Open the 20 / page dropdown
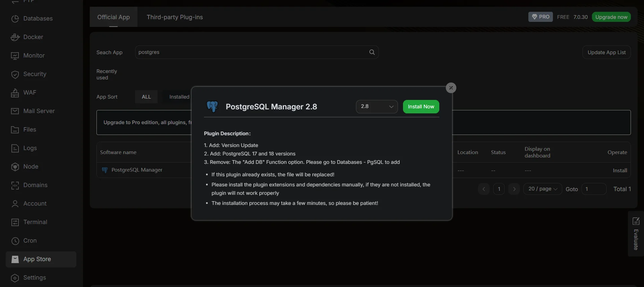The height and width of the screenshot is (287, 644). (x=542, y=189)
